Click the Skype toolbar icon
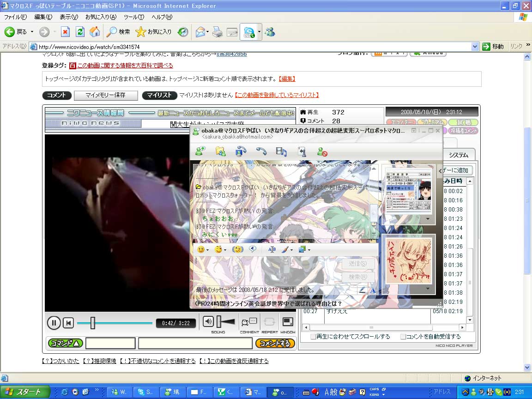 [x=249, y=32]
